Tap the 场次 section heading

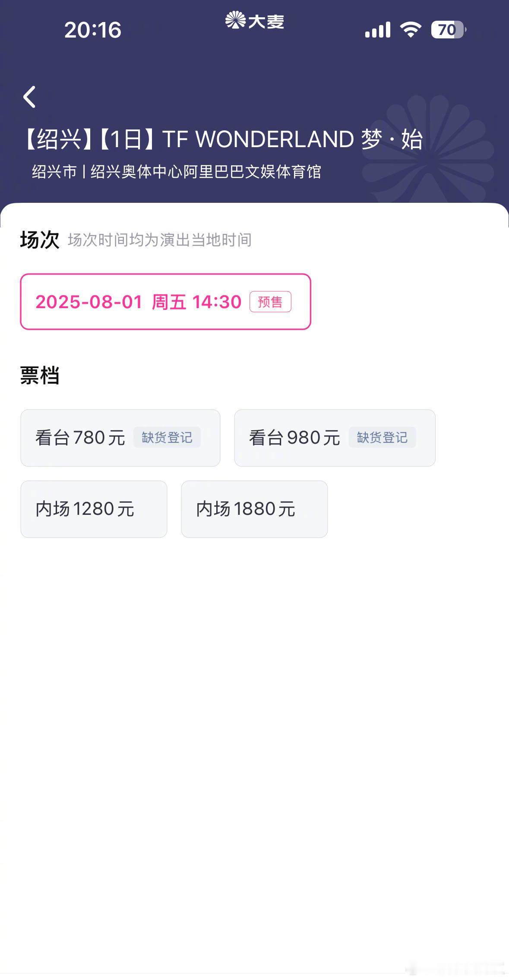40,240
